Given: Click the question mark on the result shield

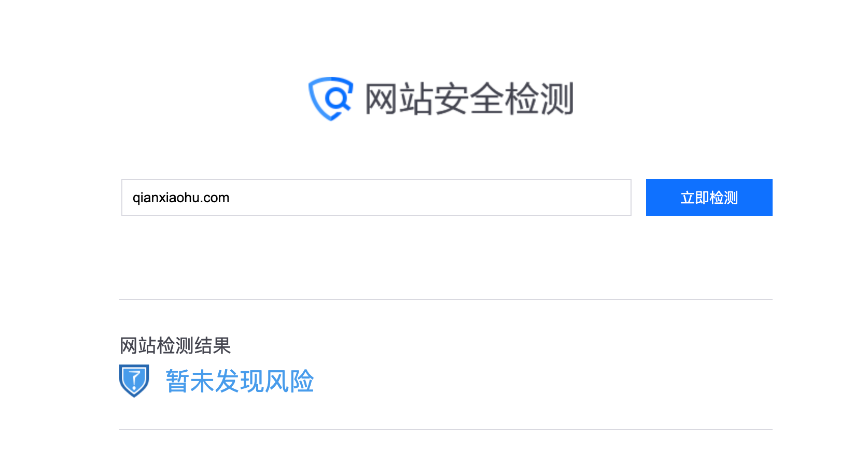Looking at the screenshot, I should coord(134,379).
